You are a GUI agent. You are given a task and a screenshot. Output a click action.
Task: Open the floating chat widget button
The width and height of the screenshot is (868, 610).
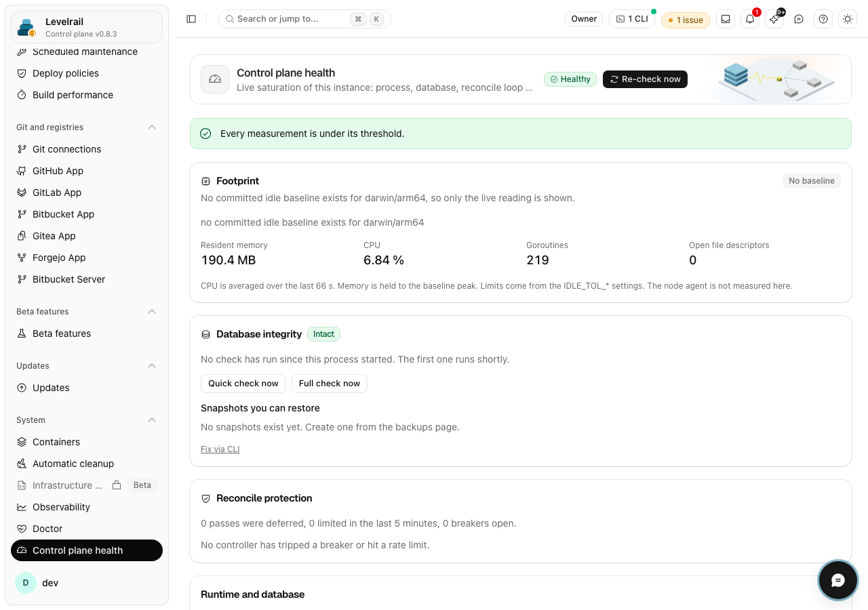pyautogui.click(x=838, y=580)
